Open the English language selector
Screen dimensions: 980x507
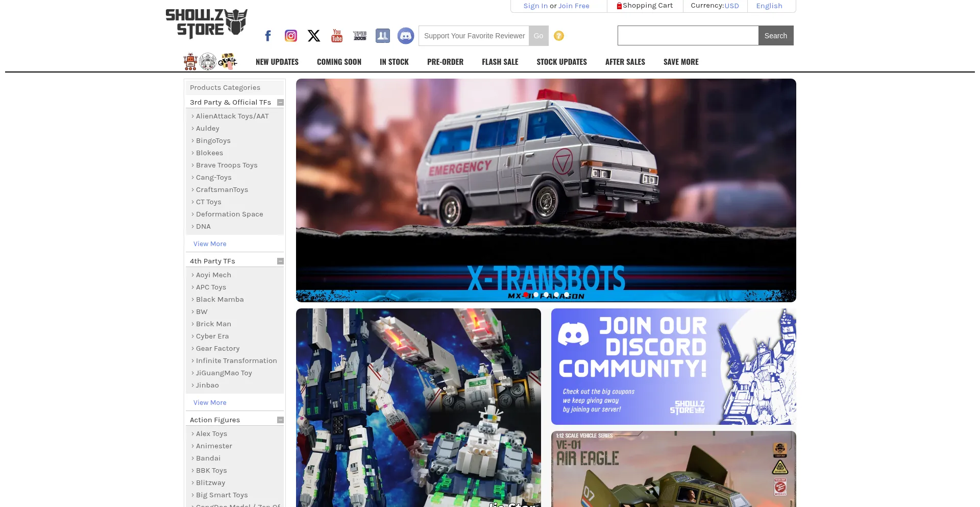point(769,6)
